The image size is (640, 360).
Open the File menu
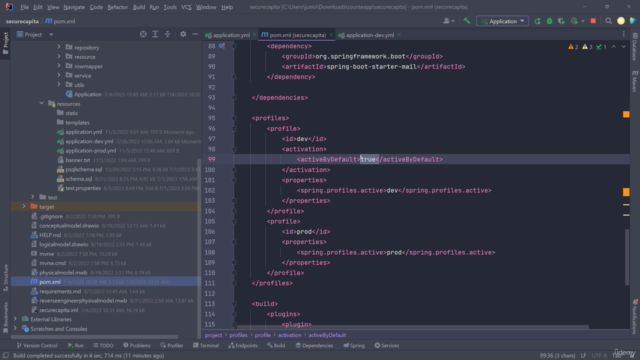click(x=24, y=7)
